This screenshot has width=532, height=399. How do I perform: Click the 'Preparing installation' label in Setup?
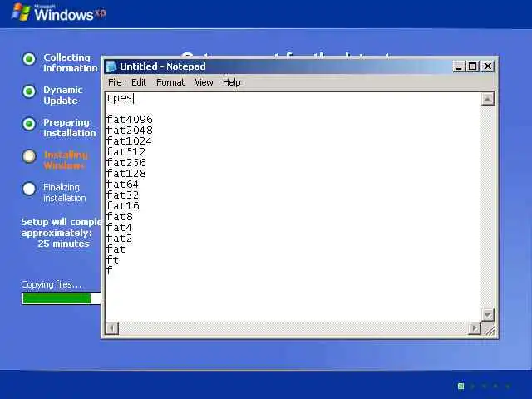pos(70,128)
